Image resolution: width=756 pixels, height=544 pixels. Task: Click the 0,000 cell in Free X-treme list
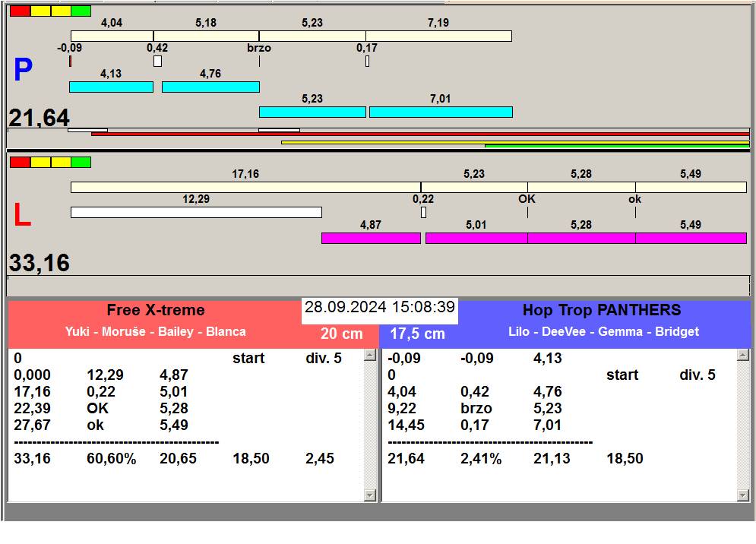coord(32,375)
